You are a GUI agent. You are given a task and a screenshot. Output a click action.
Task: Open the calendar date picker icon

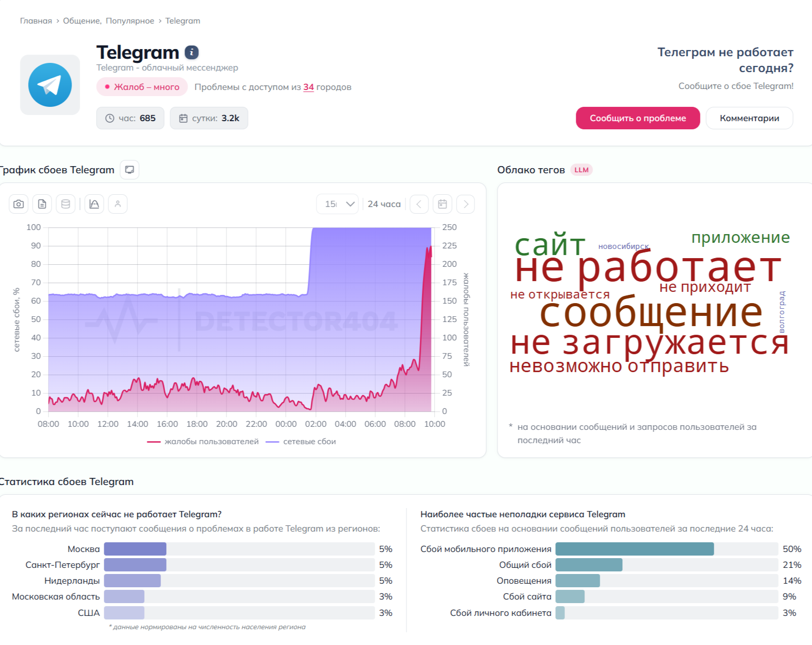442,204
